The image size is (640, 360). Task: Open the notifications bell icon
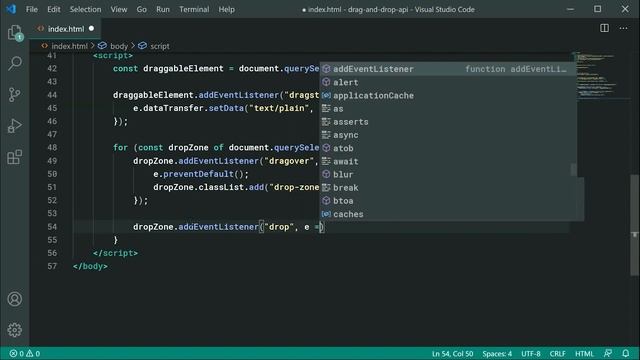click(626, 353)
